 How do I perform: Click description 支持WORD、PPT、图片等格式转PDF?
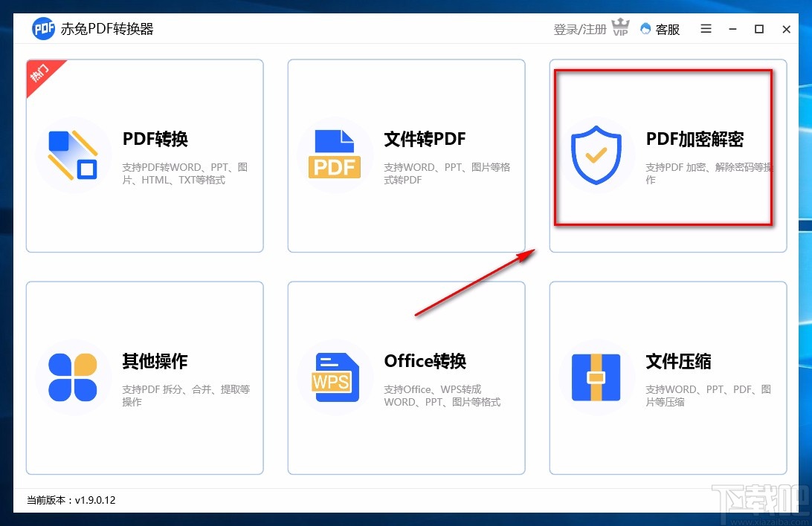coord(447,173)
